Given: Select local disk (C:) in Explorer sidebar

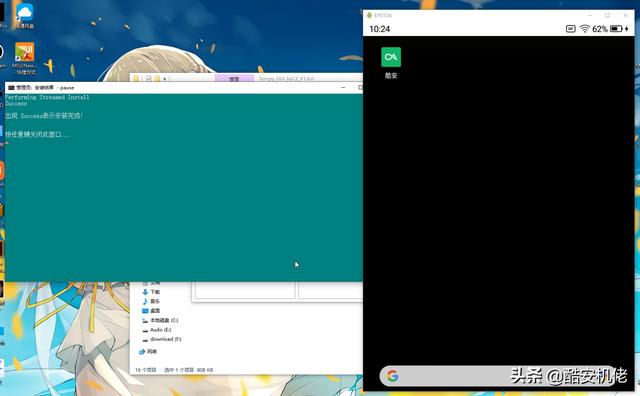Looking at the screenshot, I should 160,320.
